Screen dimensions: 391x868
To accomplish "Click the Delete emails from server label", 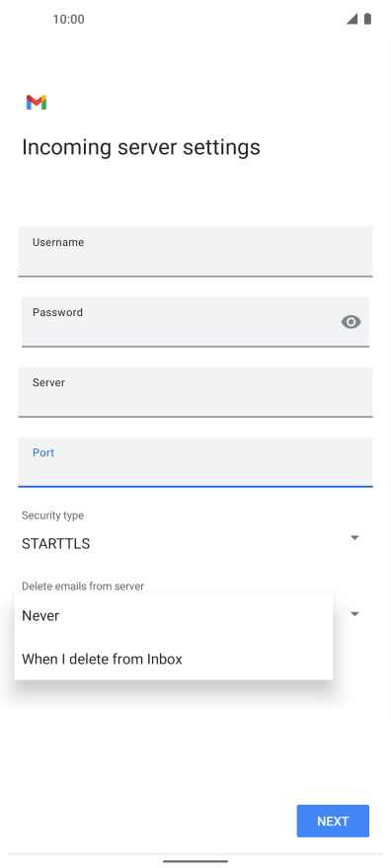I will coord(83,587).
